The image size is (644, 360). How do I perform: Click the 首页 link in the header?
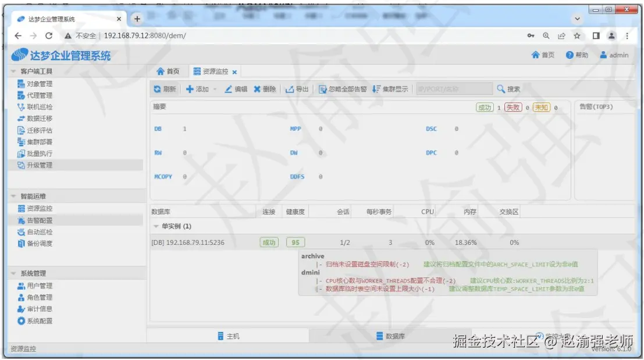pyautogui.click(x=543, y=55)
